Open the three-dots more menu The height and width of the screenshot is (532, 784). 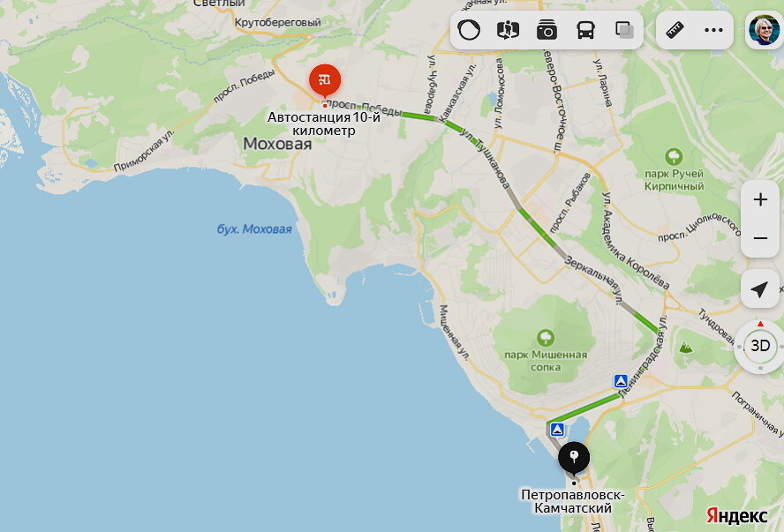[713, 30]
